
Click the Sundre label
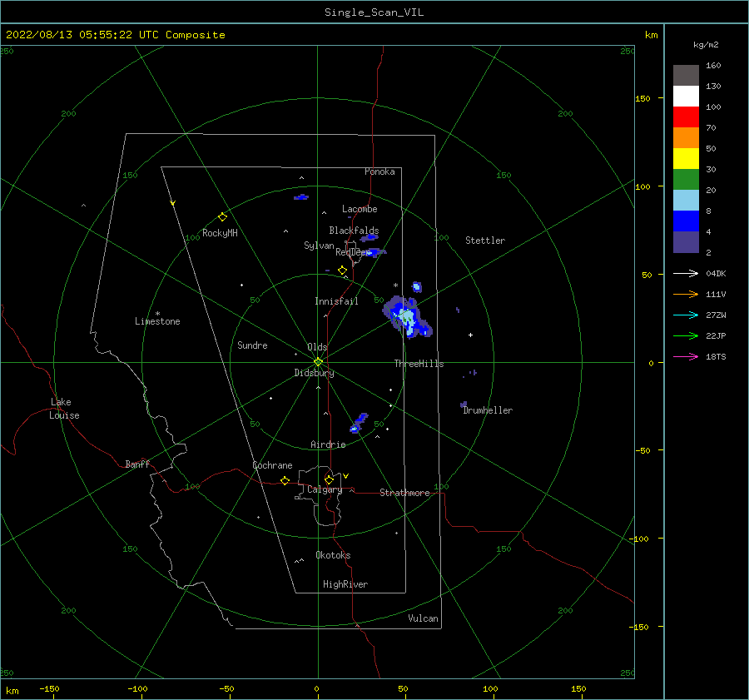[252, 345]
